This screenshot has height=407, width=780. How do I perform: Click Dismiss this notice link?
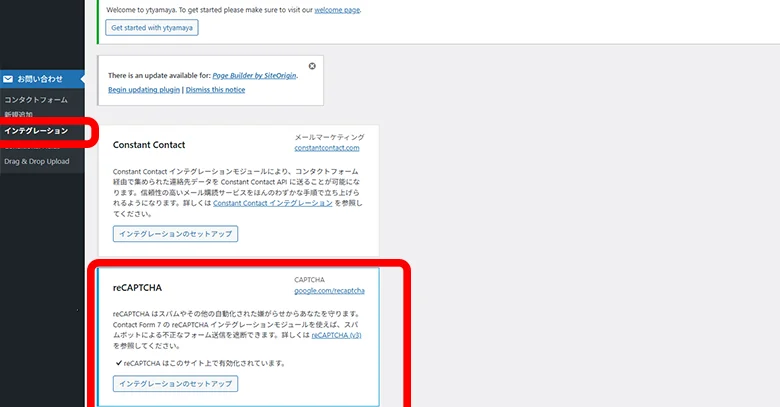(x=215, y=90)
